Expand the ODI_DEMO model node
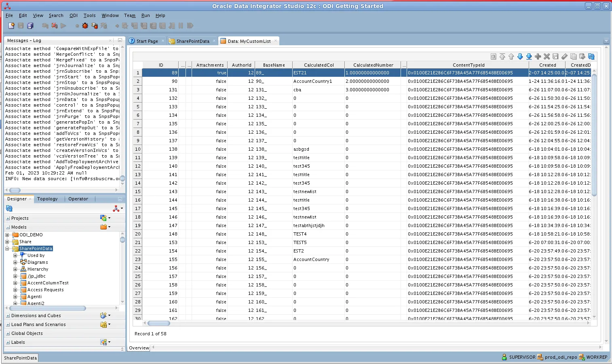This screenshot has height=364, width=612. 6,235
